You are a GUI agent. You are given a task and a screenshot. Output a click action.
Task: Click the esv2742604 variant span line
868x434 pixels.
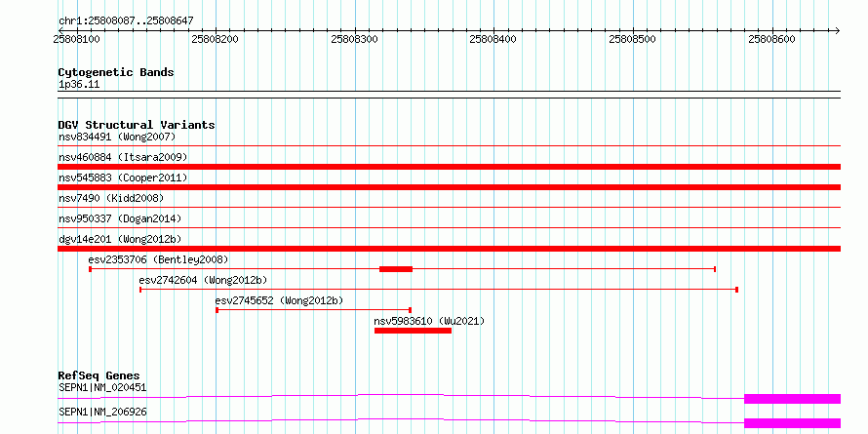(x=439, y=290)
